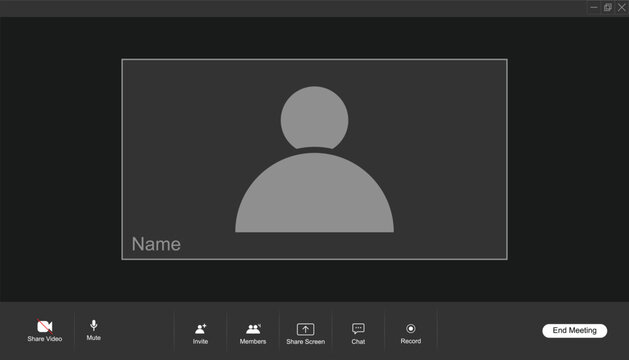Restore down the meeting window
629x360 pixels.
tap(608, 8)
